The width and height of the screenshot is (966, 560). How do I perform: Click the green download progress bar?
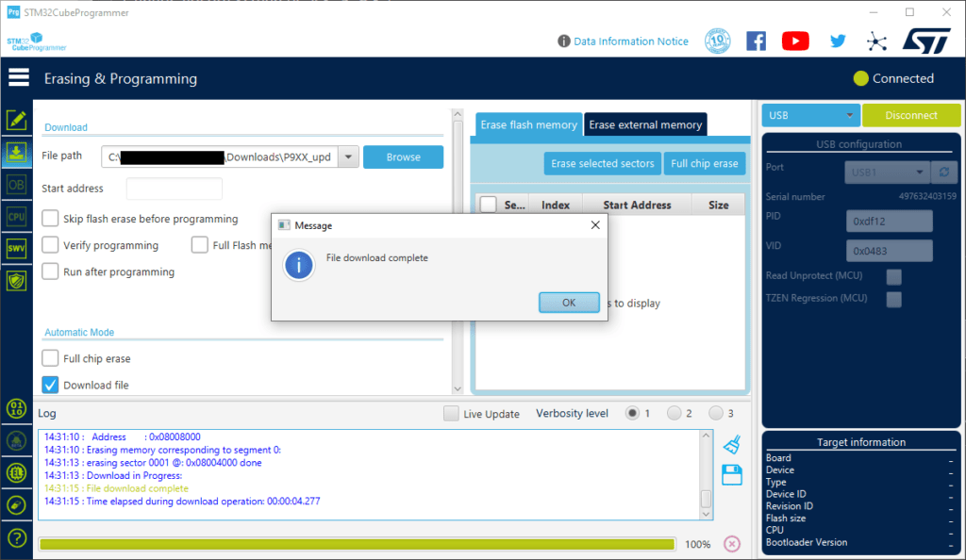(x=358, y=544)
